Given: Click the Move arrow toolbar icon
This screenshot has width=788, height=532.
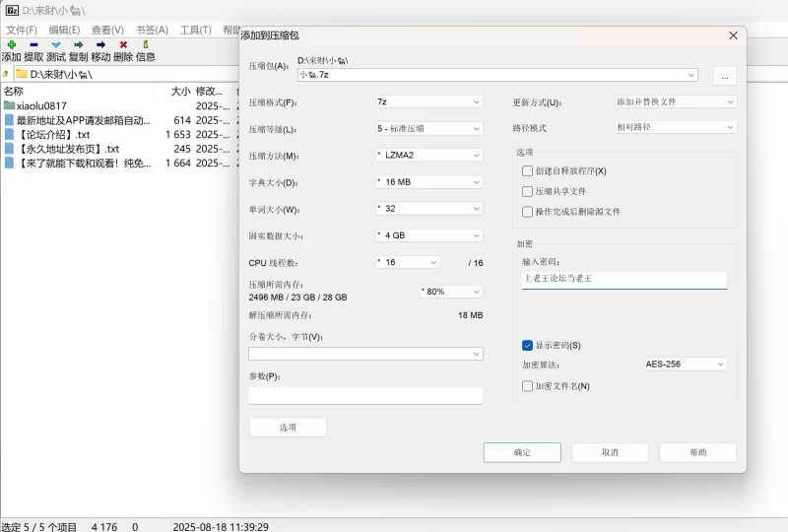Looking at the screenshot, I should 101,44.
